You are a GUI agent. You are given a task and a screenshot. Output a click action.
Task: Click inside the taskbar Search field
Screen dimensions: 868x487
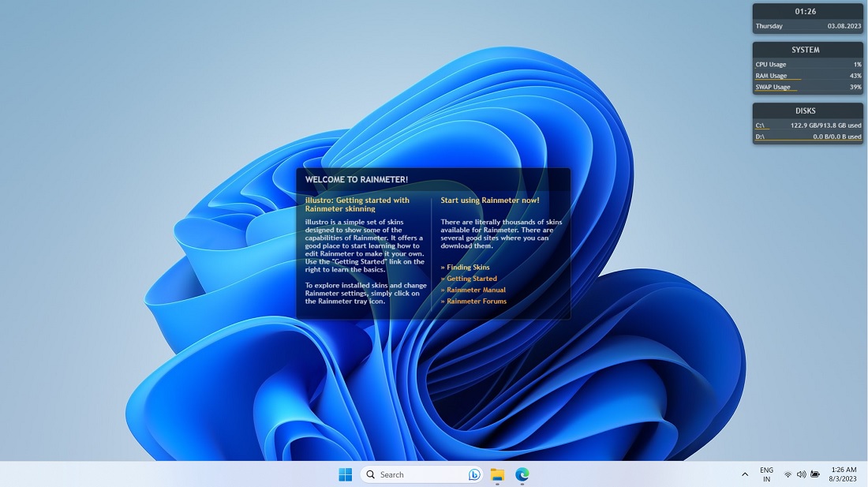click(x=410, y=474)
